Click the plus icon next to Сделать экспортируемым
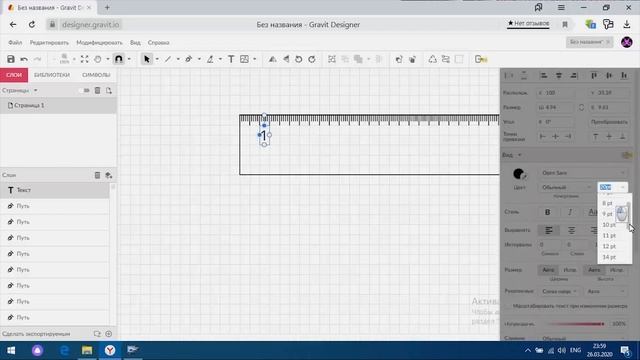 click(x=109, y=334)
